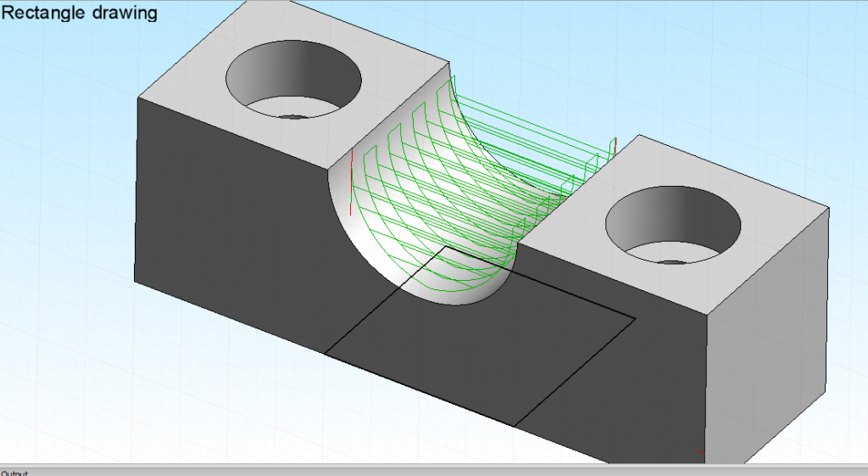Click the Output panel title
Viewport: 868px width, 476px height.
point(14,473)
